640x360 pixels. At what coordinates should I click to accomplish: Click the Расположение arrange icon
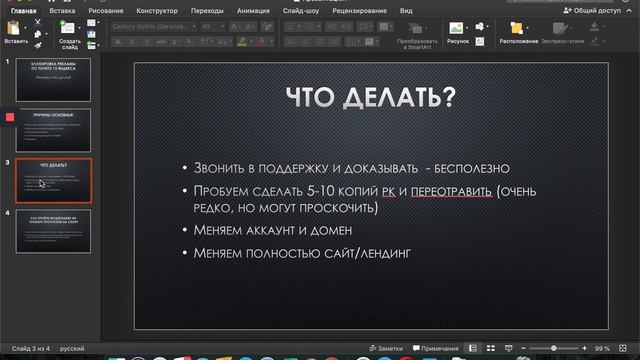coord(516,28)
